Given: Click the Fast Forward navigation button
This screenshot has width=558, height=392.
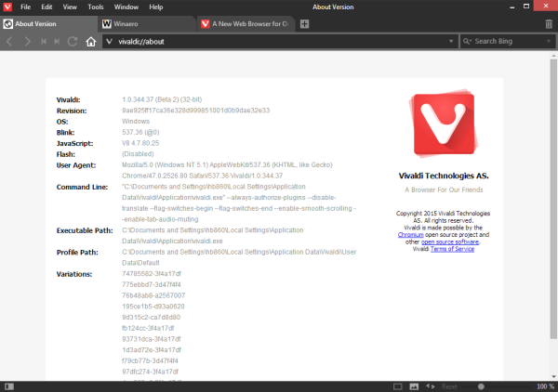Looking at the screenshot, I should point(57,42).
